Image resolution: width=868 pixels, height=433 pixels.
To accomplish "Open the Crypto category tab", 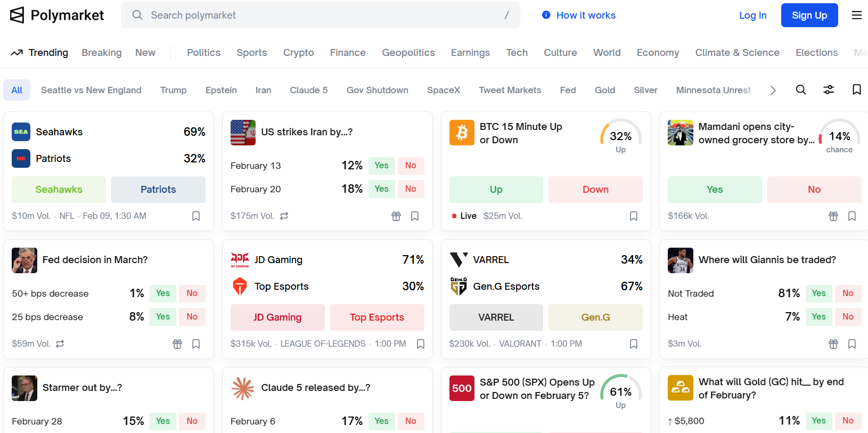I will [x=298, y=53].
